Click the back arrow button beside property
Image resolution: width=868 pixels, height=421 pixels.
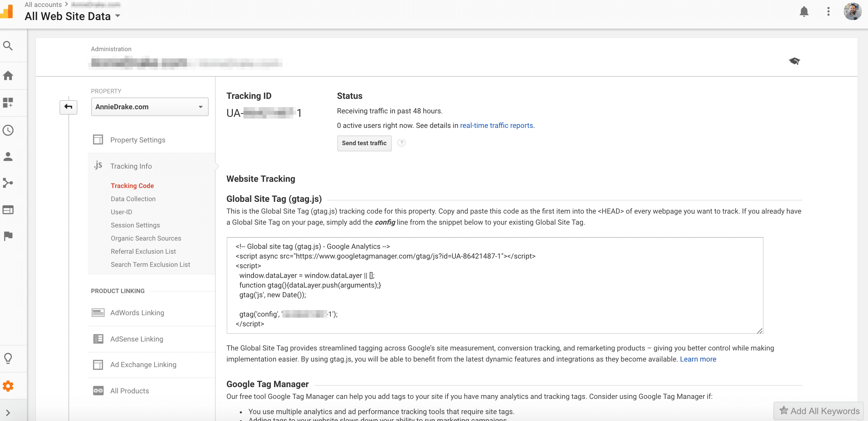coord(68,107)
